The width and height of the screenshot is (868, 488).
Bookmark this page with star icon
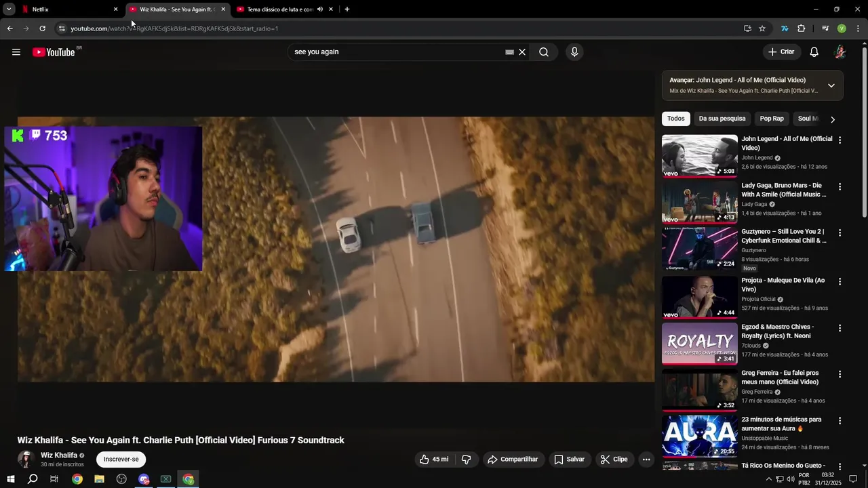pyautogui.click(x=762, y=28)
